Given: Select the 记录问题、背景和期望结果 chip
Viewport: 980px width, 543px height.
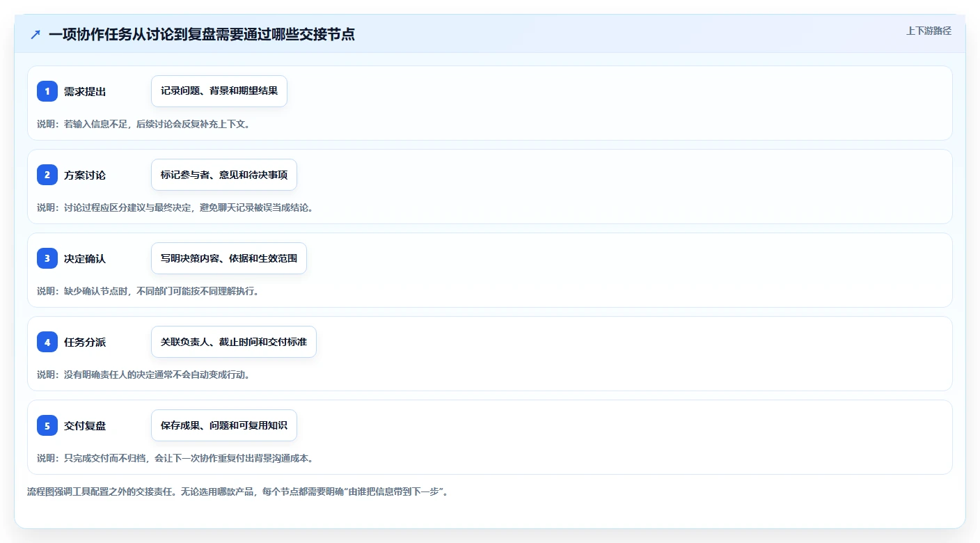Looking at the screenshot, I should click(x=219, y=91).
